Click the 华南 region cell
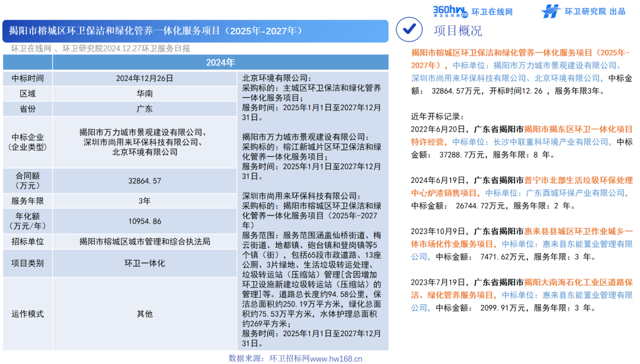This screenshot has width=640, height=364. click(145, 94)
